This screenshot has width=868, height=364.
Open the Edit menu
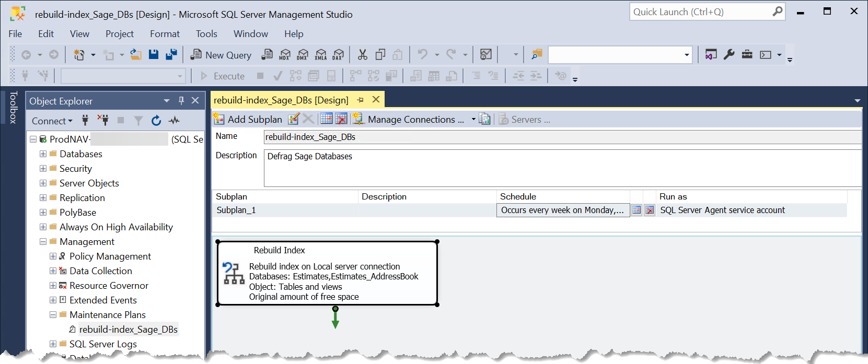46,33
